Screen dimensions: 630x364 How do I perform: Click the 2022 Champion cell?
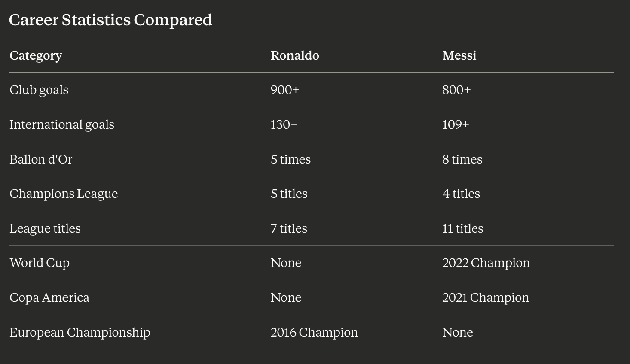[x=486, y=263]
